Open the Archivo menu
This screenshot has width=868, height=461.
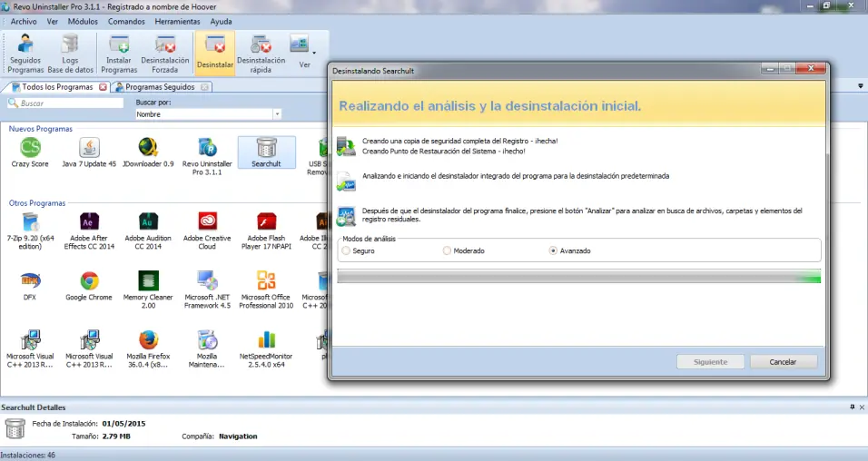pyautogui.click(x=24, y=22)
